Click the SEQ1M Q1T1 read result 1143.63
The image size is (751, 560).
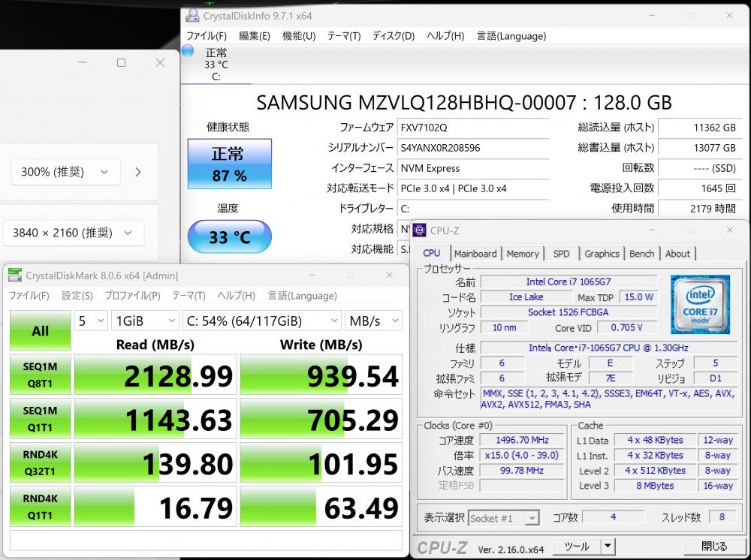155,419
